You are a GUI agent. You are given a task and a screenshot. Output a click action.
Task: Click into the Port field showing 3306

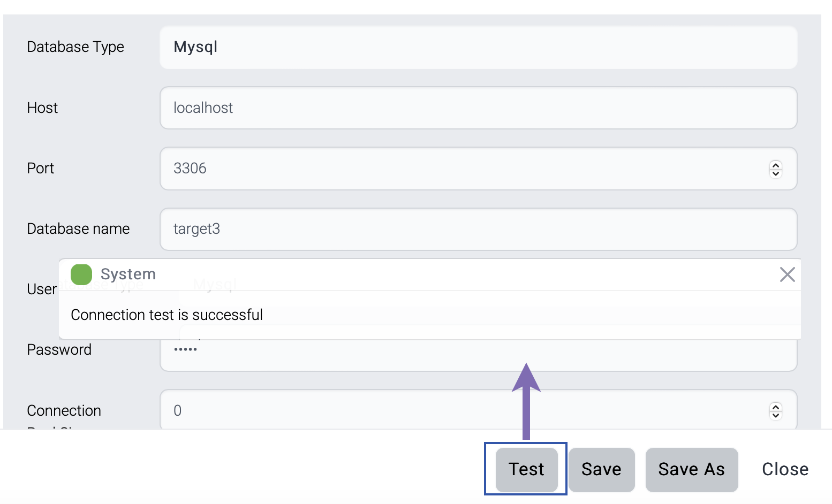point(460,169)
